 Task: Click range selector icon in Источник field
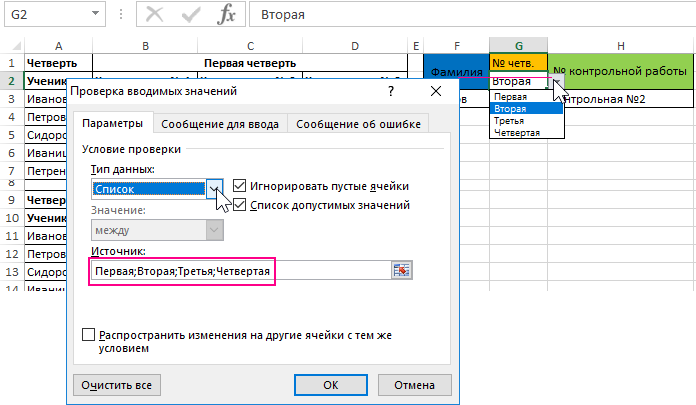point(402,270)
